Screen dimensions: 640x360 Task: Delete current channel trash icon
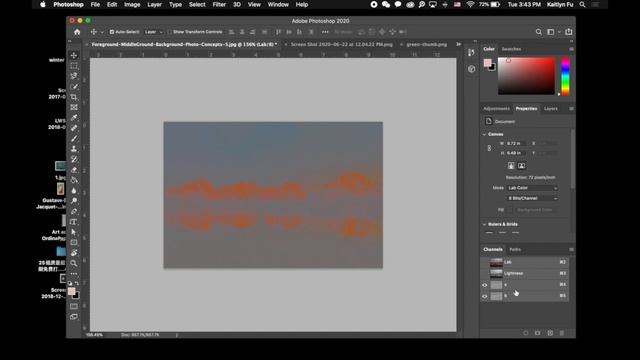click(x=562, y=333)
